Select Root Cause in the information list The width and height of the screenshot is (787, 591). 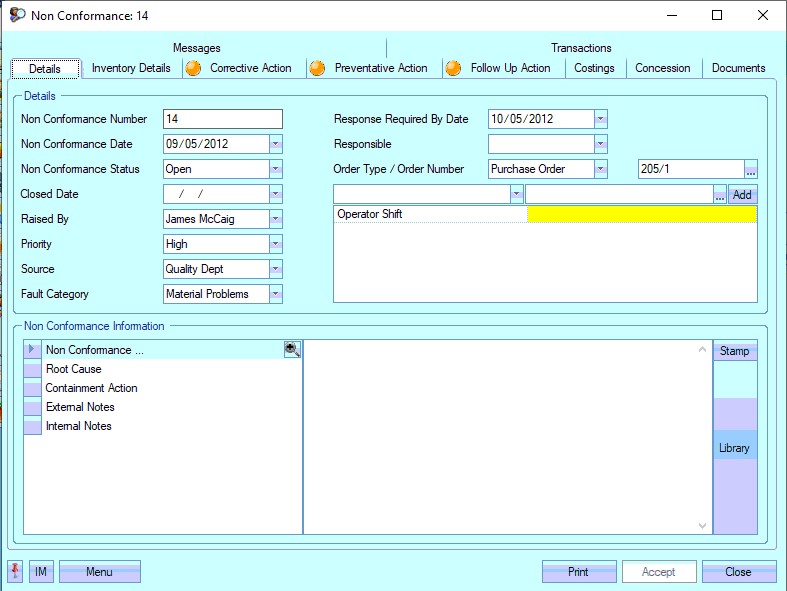click(x=74, y=369)
